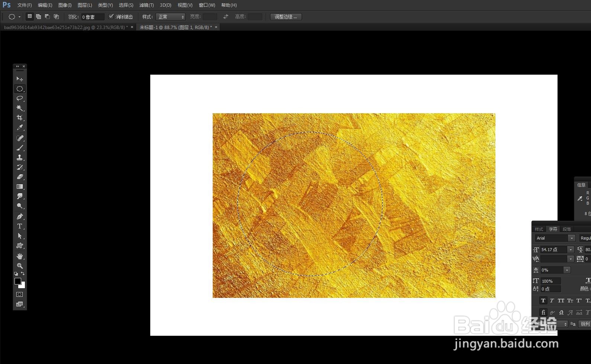591x364 pixels.
Task: Select the Crop tool
Action: click(x=20, y=118)
